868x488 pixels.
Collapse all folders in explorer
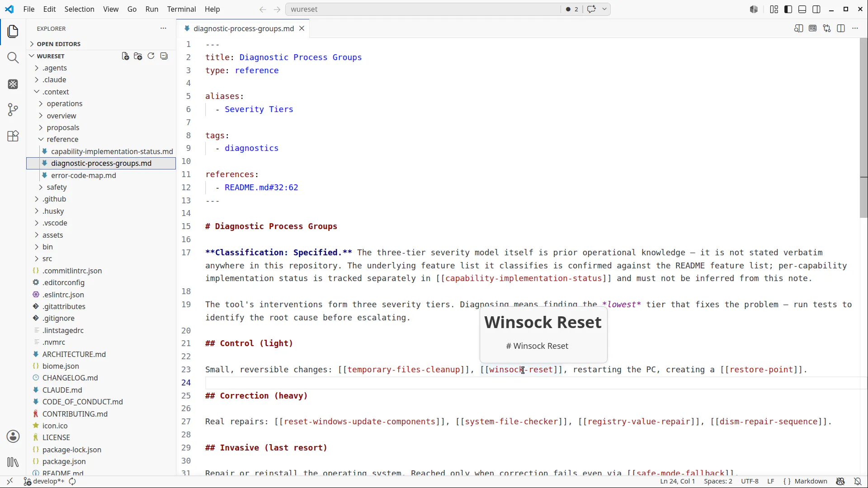tap(164, 56)
